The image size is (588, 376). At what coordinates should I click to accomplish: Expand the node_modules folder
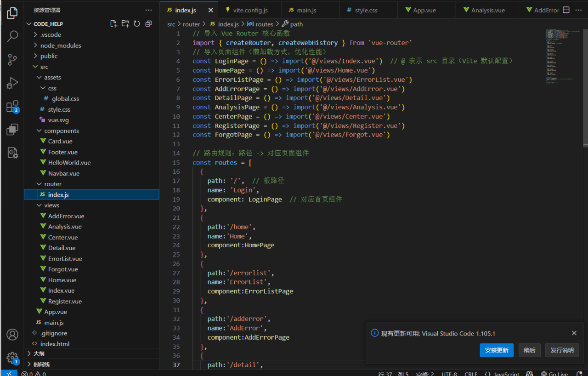[91, 45]
